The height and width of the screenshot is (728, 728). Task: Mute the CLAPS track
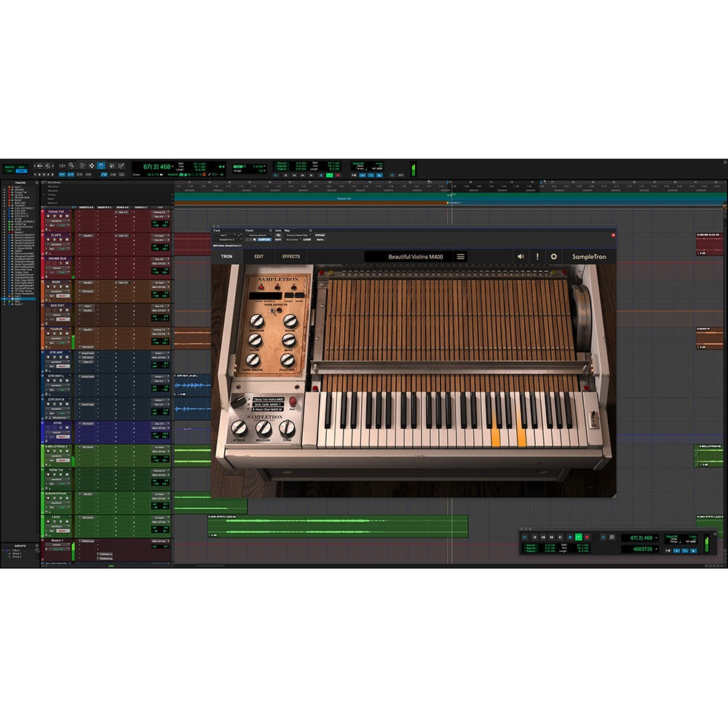pyautogui.click(x=68, y=240)
